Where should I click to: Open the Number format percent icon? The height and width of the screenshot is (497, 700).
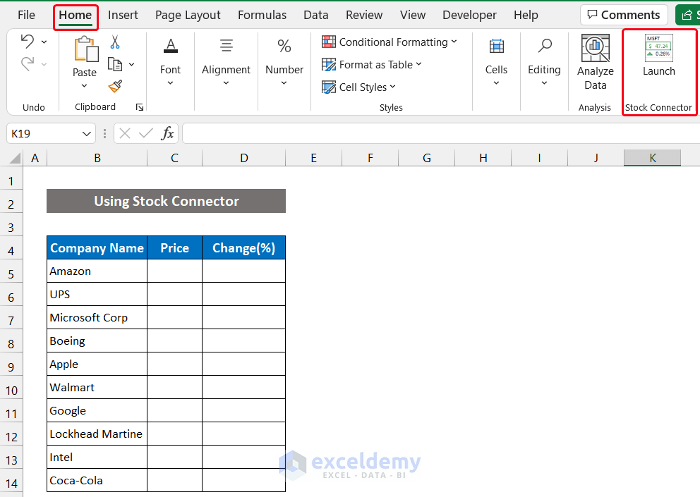click(x=284, y=46)
